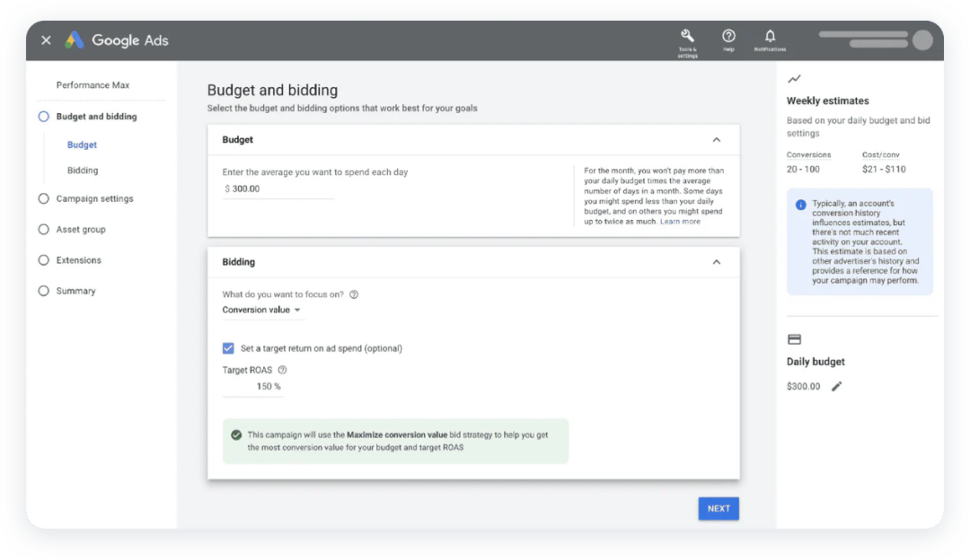Image resolution: width=970 pixels, height=560 pixels.
Task: Open the Notifications bell icon
Action: point(770,36)
